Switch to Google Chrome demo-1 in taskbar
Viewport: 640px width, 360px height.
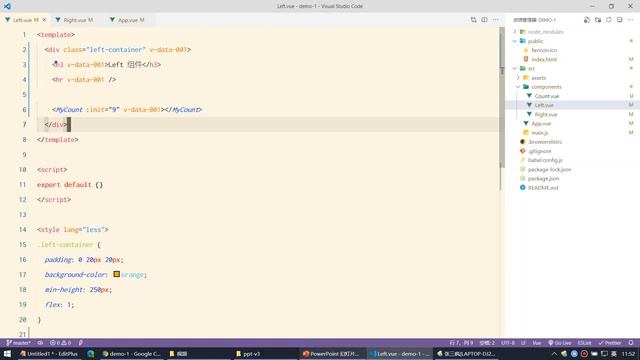click(x=131, y=354)
